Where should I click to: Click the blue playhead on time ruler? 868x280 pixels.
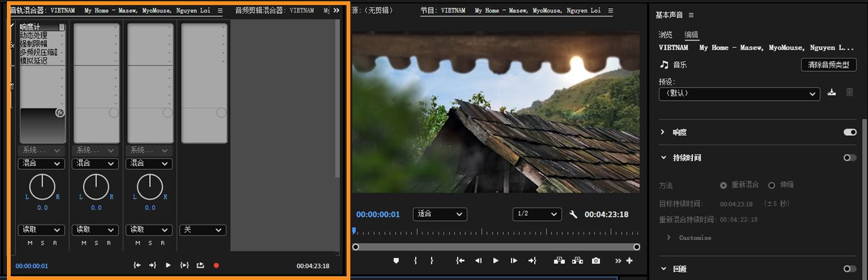point(353,231)
